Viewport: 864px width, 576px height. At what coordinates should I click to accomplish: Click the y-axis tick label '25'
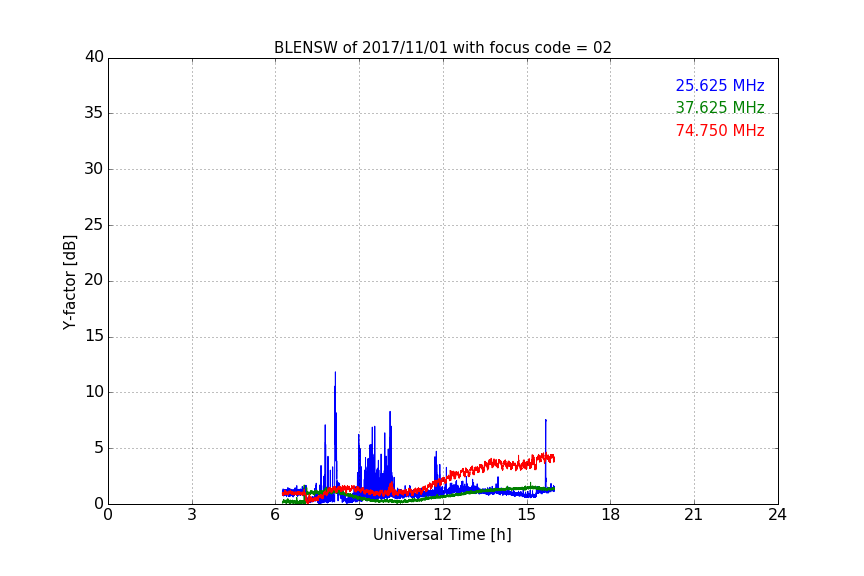pos(94,224)
